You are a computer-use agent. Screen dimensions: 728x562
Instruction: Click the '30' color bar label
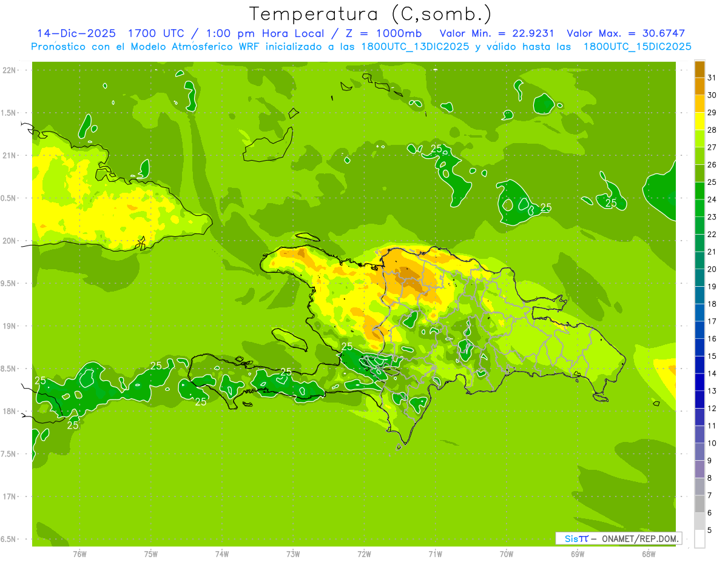pyautogui.click(x=712, y=95)
